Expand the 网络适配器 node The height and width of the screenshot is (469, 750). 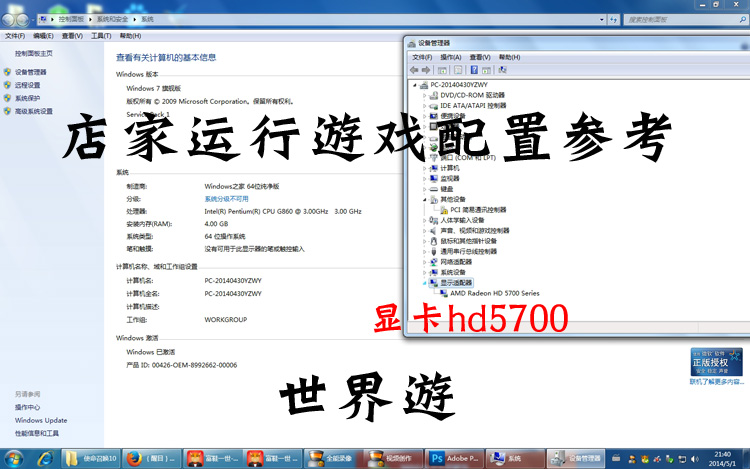(424, 262)
